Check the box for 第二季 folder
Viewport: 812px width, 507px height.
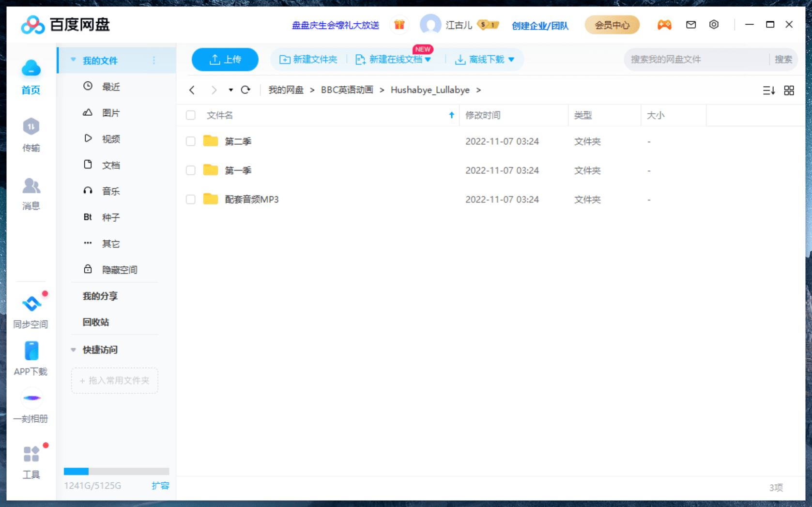tap(191, 141)
